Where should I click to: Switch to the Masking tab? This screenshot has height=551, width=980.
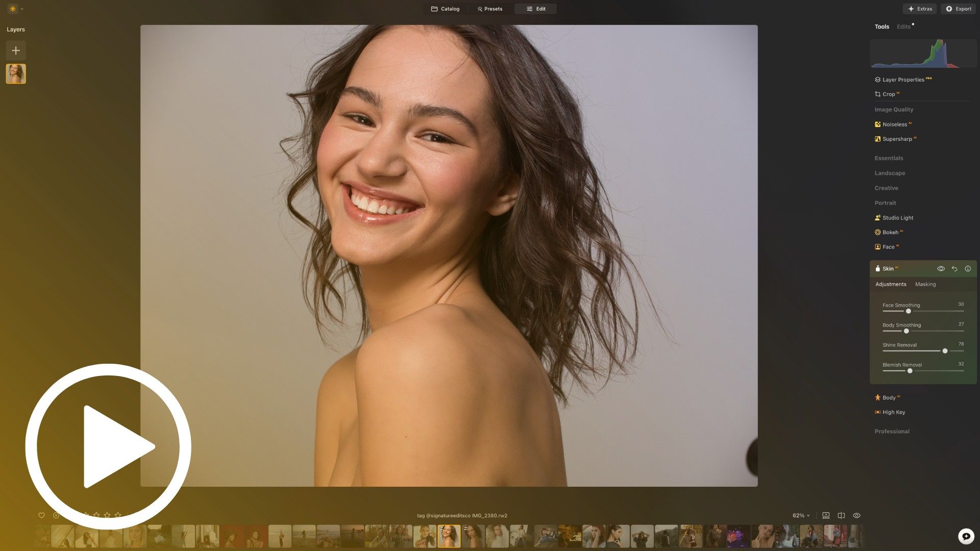[925, 285]
